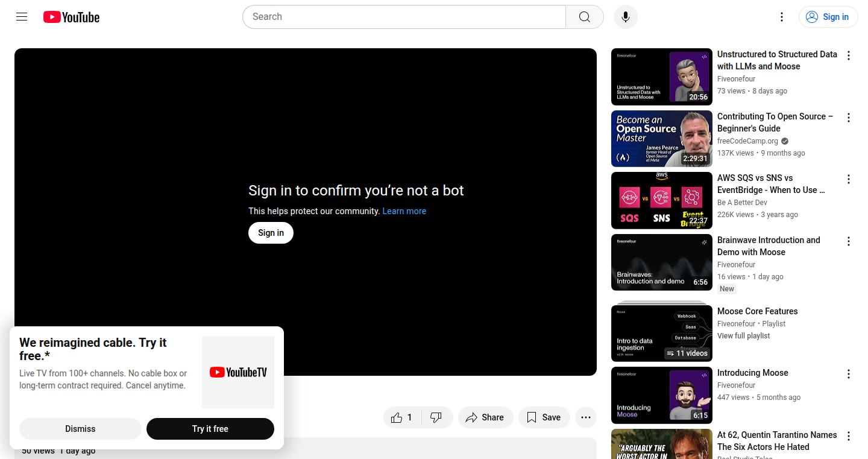
Task: Open title Brainwave Introduction and Demo with Moose
Action: (x=769, y=246)
